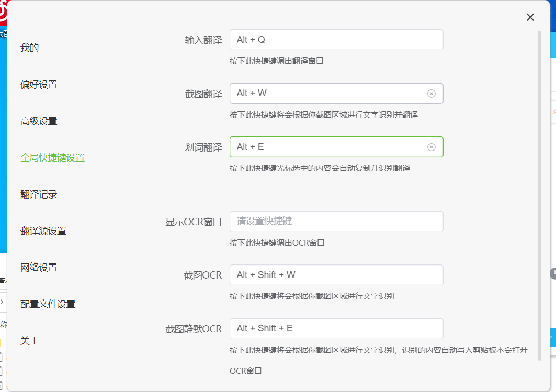Click the 截图OCR Alt + Shift + W field
Image resolution: width=556 pixels, height=392 pixels.
tap(336, 275)
